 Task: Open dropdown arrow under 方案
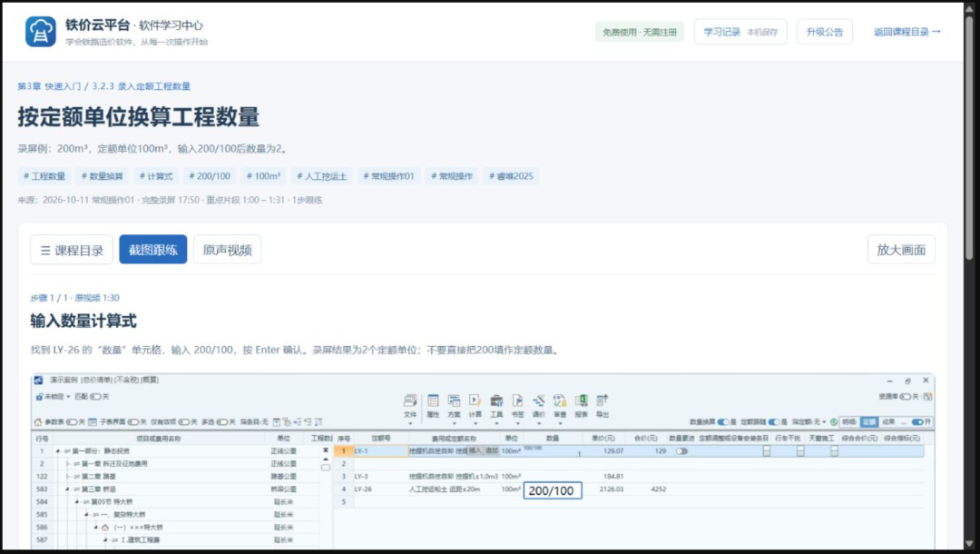click(x=454, y=423)
